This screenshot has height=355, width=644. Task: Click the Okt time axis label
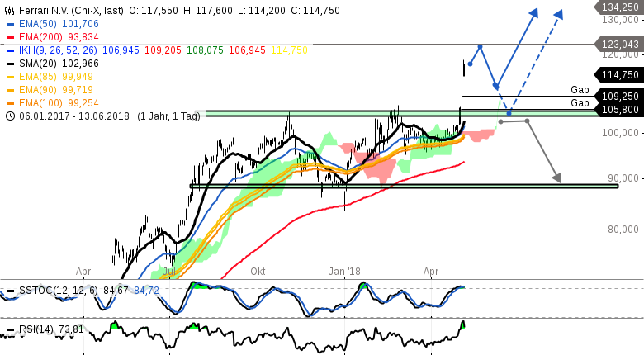coord(258,272)
